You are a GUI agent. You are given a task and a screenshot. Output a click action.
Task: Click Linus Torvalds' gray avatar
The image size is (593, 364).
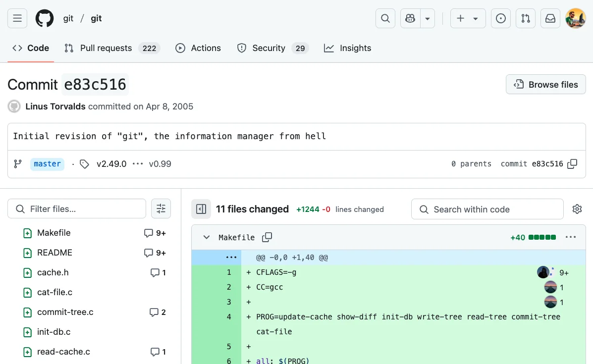14,106
